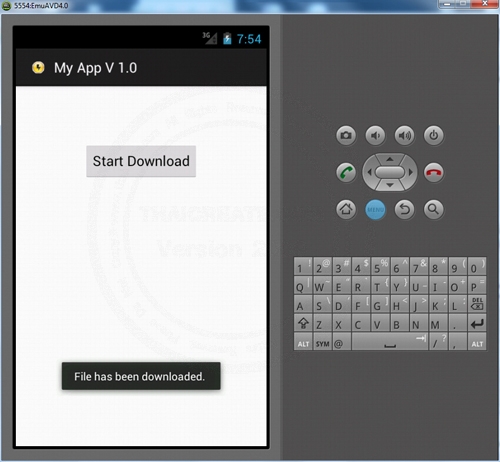Image resolution: width=500 pixels, height=462 pixels.
Task: Click the P key on keyboard
Action: [x=477, y=285]
